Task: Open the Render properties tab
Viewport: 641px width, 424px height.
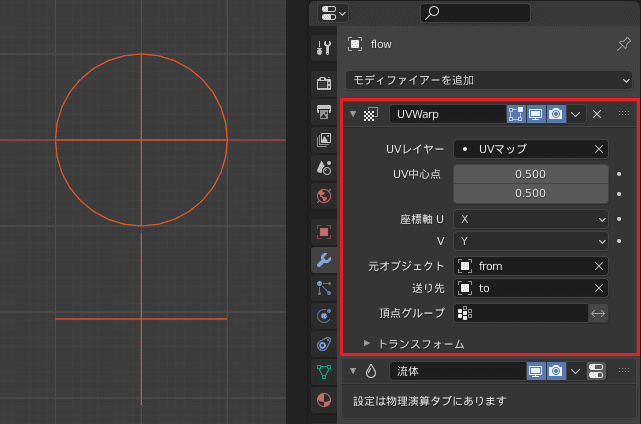Action: pos(324,83)
